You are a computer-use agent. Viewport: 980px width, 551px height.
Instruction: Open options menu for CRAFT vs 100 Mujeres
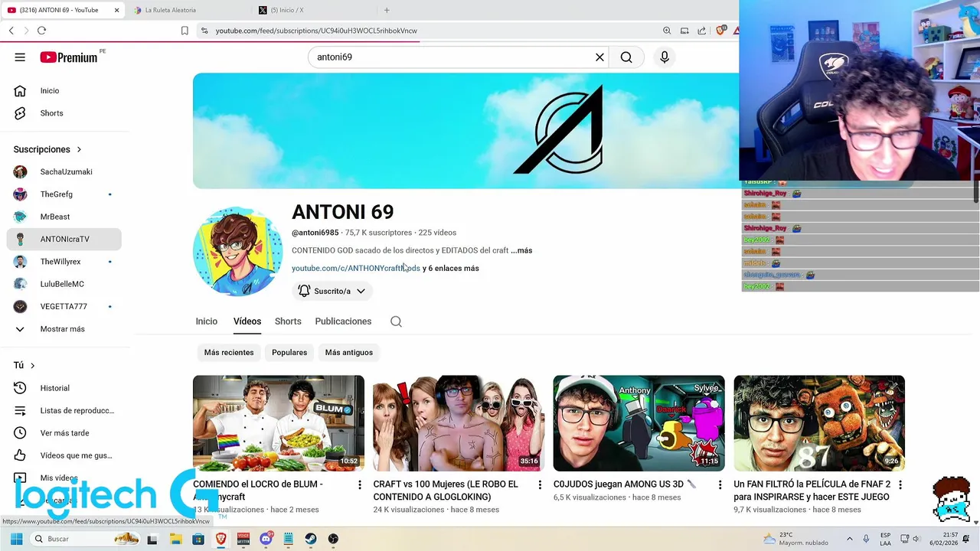pyautogui.click(x=540, y=485)
